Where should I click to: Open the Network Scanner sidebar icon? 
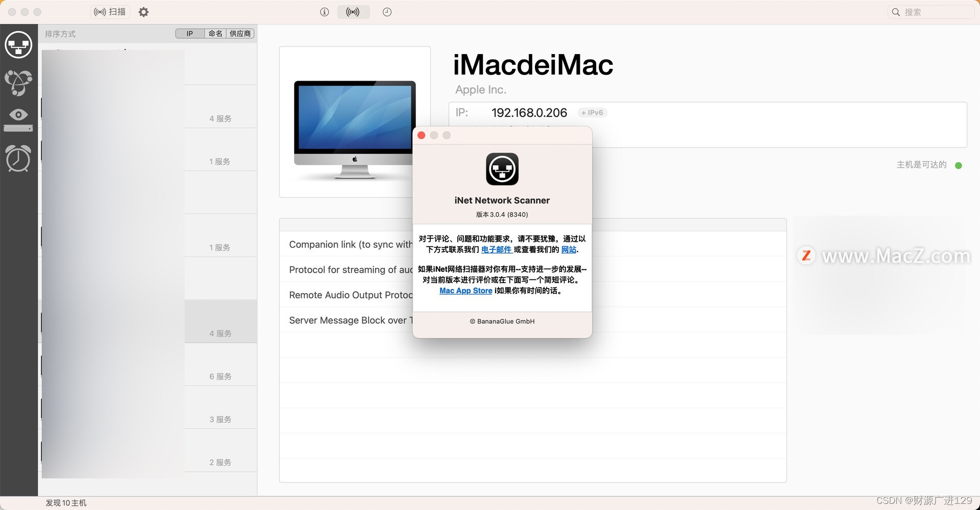pyautogui.click(x=18, y=45)
